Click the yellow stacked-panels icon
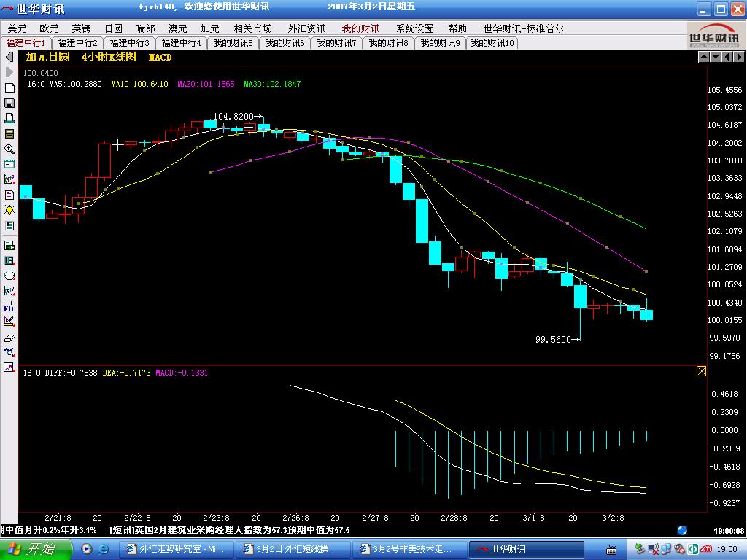Viewport: 747px width, 560px height. (x=9, y=134)
